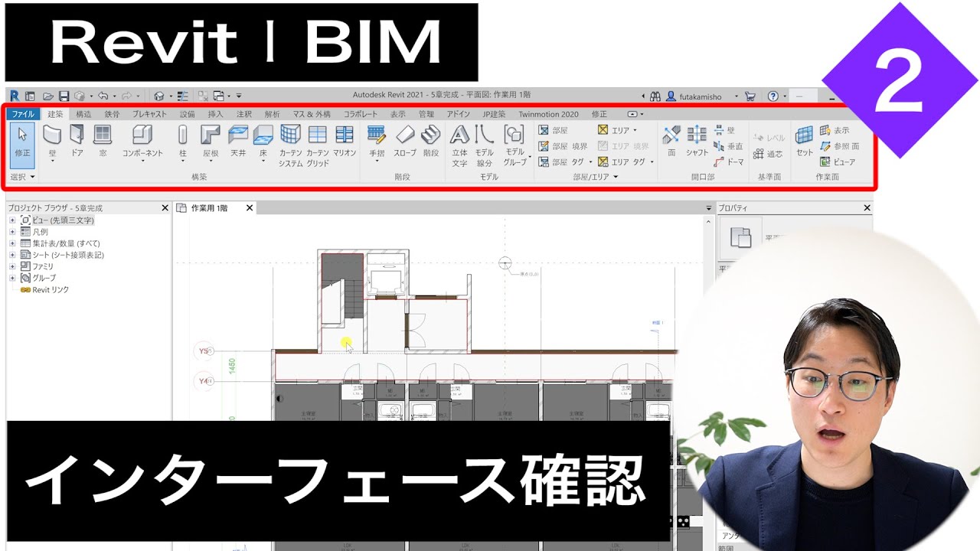Select the 部屋 境界 tool
980x551 pixels.
(563, 146)
